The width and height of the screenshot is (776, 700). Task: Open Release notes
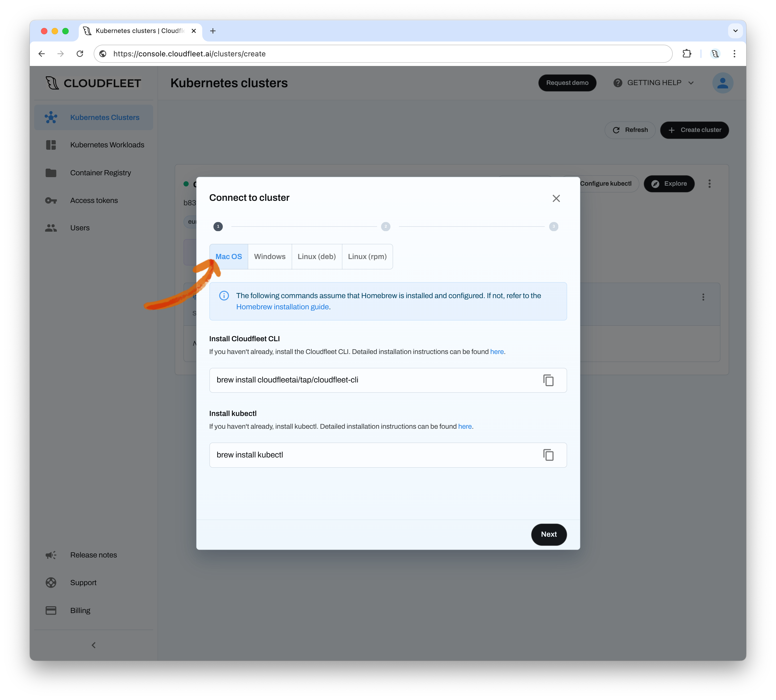(x=93, y=555)
